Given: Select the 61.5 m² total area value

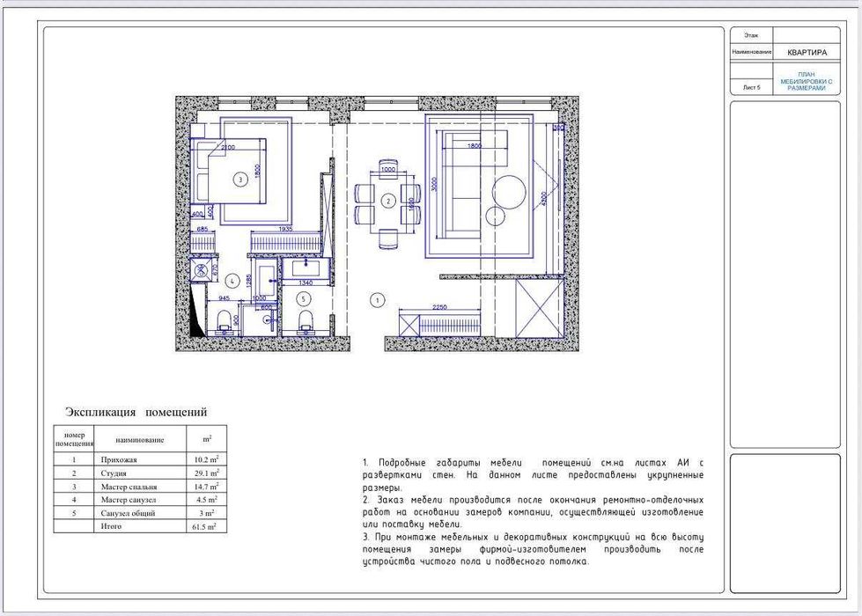Looking at the screenshot, I should click(x=204, y=526).
